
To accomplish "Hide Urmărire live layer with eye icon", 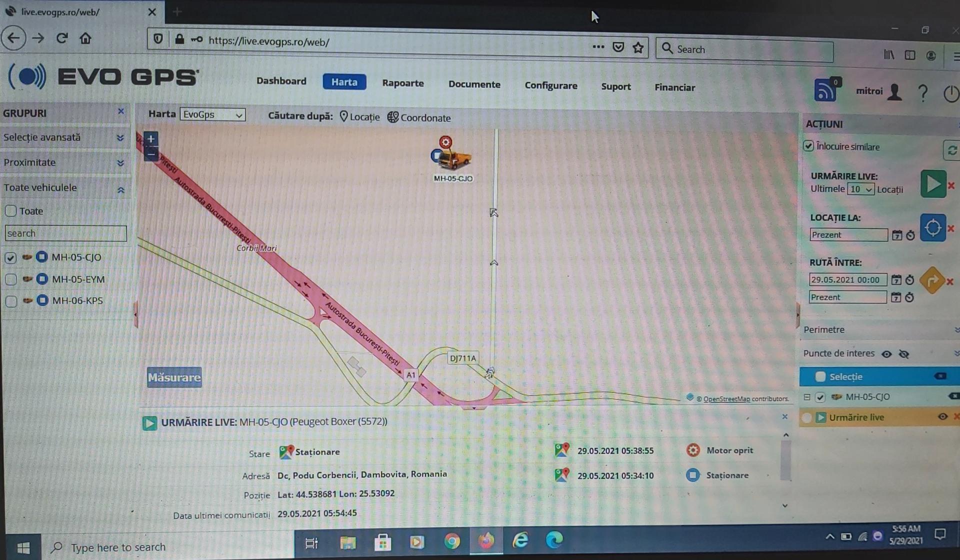I will 942,416.
